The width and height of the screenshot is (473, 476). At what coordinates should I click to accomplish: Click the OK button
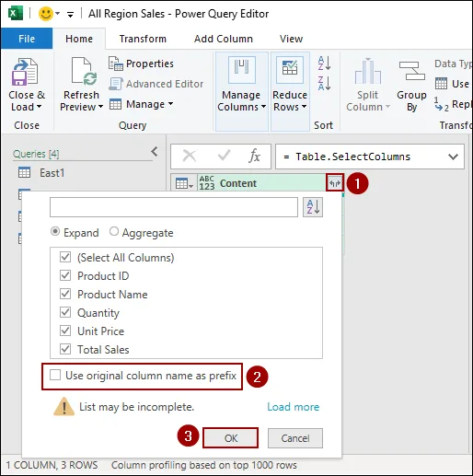tap(230, 438)
